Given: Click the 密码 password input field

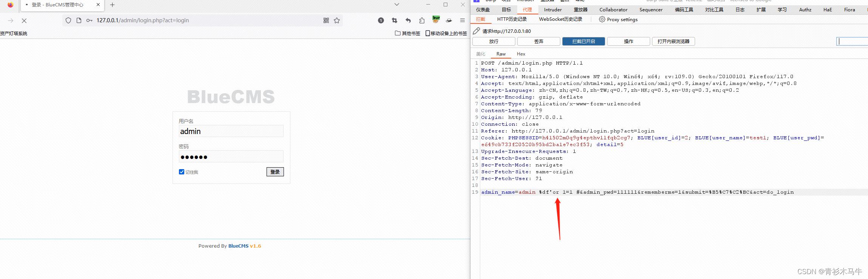Looking at the screenshot, I should tap(231, 157).
